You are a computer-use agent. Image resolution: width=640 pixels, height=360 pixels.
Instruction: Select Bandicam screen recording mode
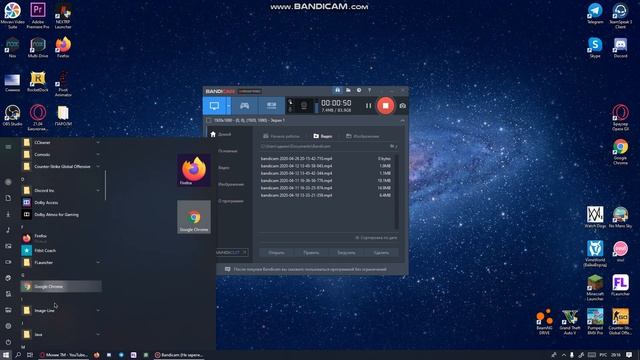(x=214, y=106)
